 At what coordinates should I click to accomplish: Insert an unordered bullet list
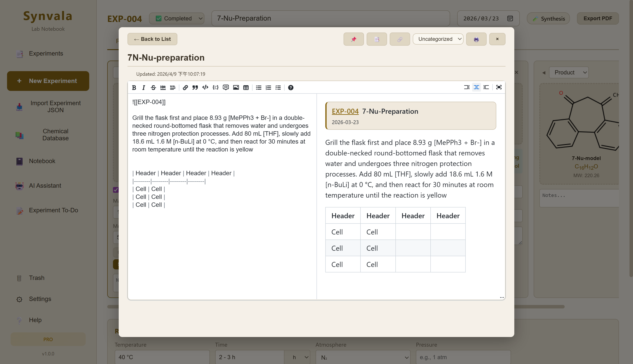[258, 88]
